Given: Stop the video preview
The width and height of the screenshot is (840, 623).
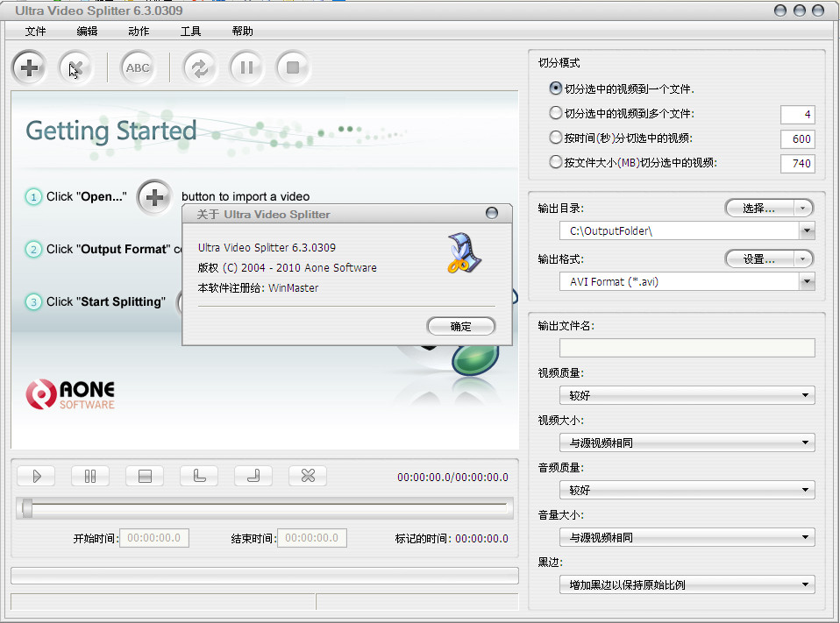Looking at the screenshot, I should click(146, 476).
